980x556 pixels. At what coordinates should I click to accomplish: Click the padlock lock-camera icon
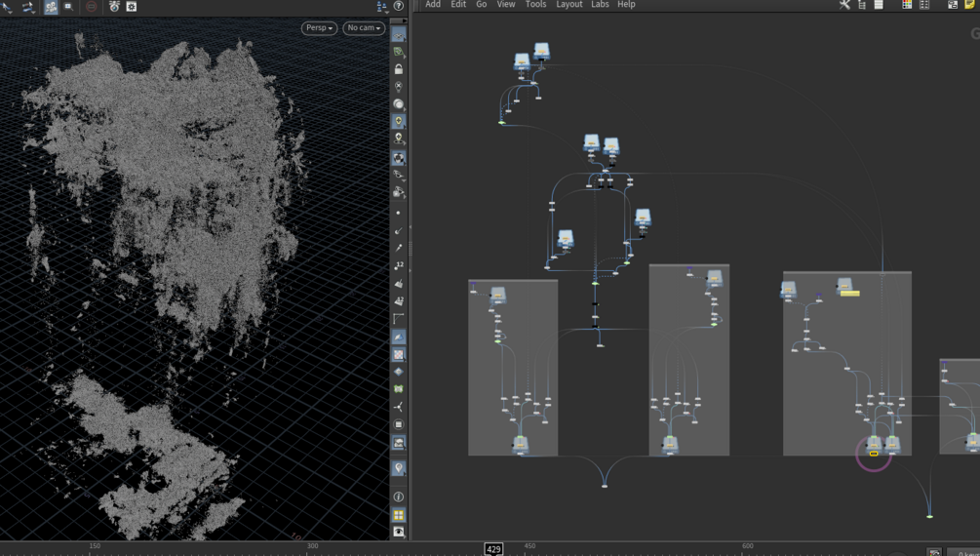point(398,69)
